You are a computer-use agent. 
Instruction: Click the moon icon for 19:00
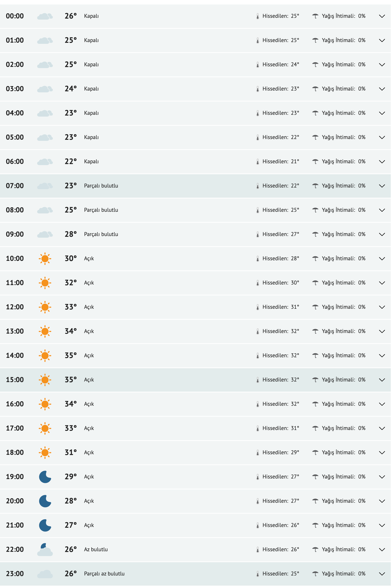45,476
